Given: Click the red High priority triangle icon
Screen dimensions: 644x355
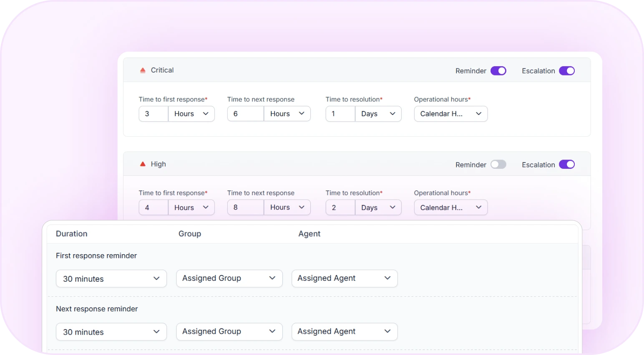Looking at the screenshot, I should click(x=143, y=164).
